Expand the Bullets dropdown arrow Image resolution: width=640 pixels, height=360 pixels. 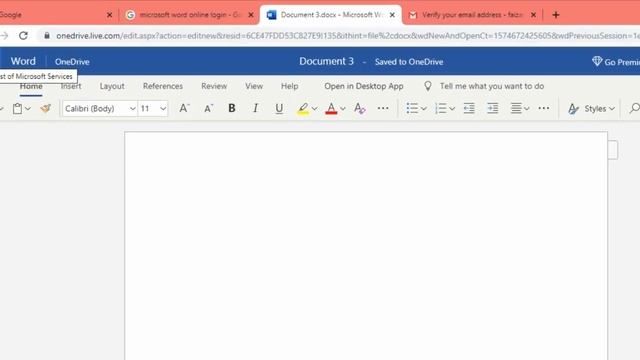click(424, 109)
